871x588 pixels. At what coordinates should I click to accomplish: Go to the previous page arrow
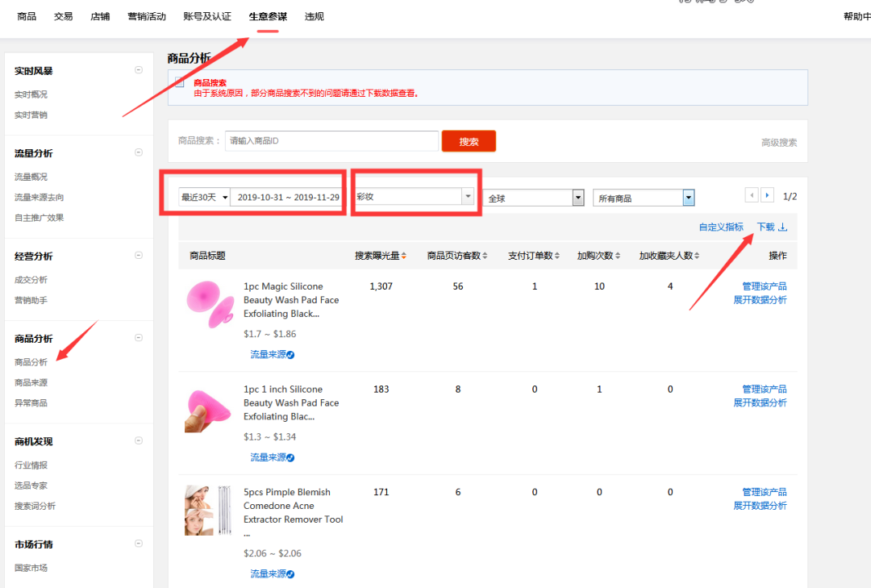(x=752, y=196)
